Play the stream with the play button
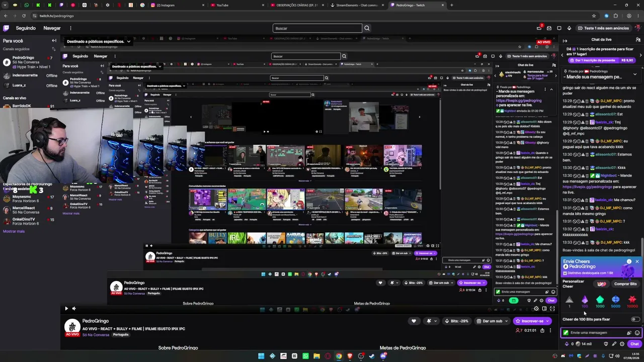 (66, 309)
